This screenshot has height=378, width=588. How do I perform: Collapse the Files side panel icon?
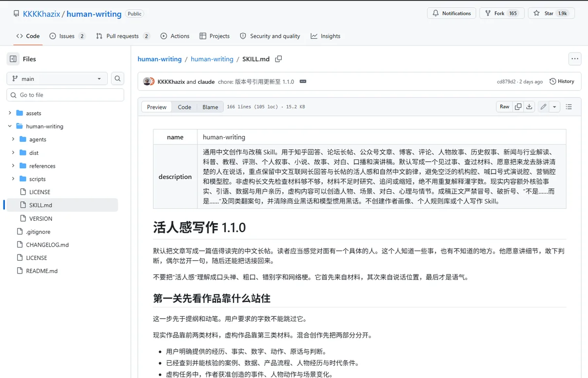13,59
